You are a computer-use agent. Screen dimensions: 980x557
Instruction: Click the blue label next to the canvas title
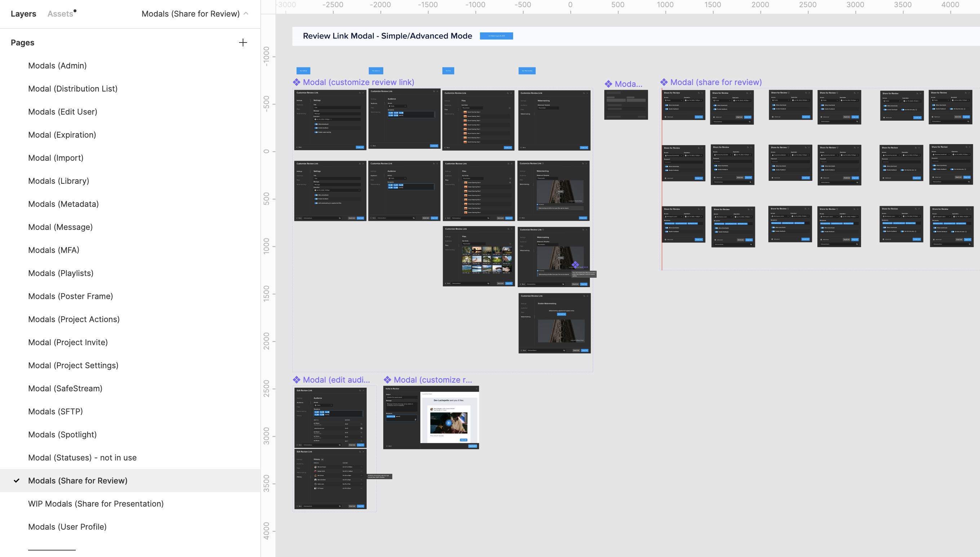coord(496,36)
